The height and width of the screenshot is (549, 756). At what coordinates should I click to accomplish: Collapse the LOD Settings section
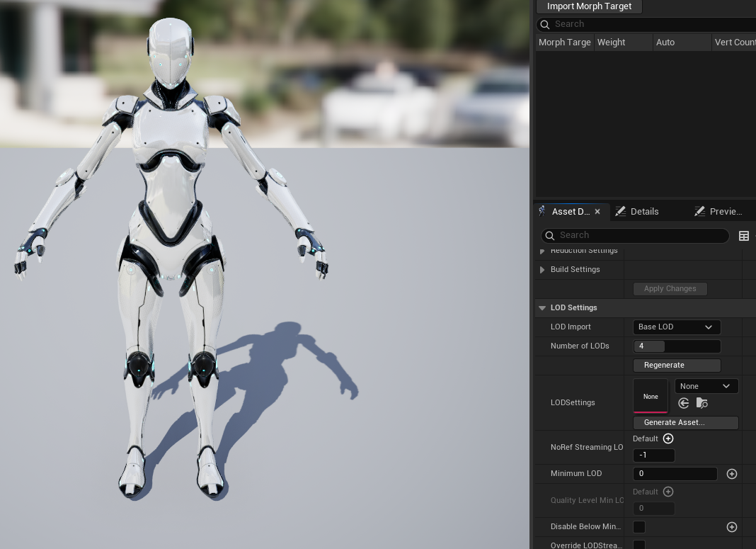click(x=542, y=308)
